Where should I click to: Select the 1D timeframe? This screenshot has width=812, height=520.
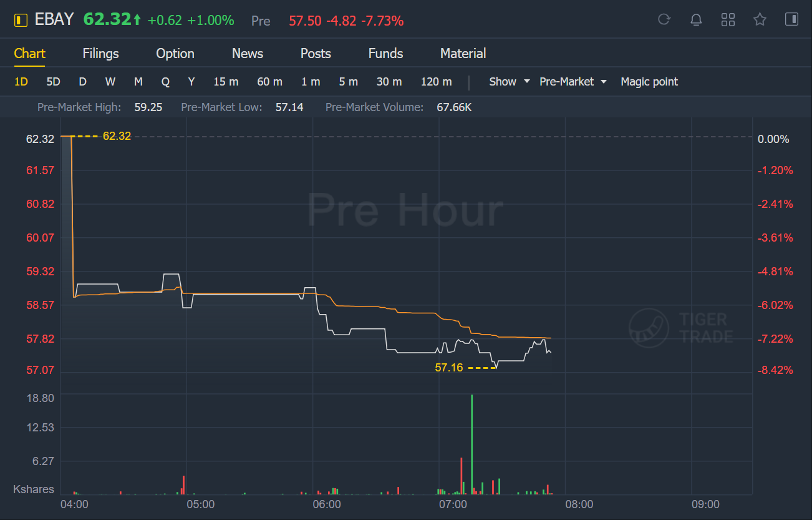(x=21, y=82)
